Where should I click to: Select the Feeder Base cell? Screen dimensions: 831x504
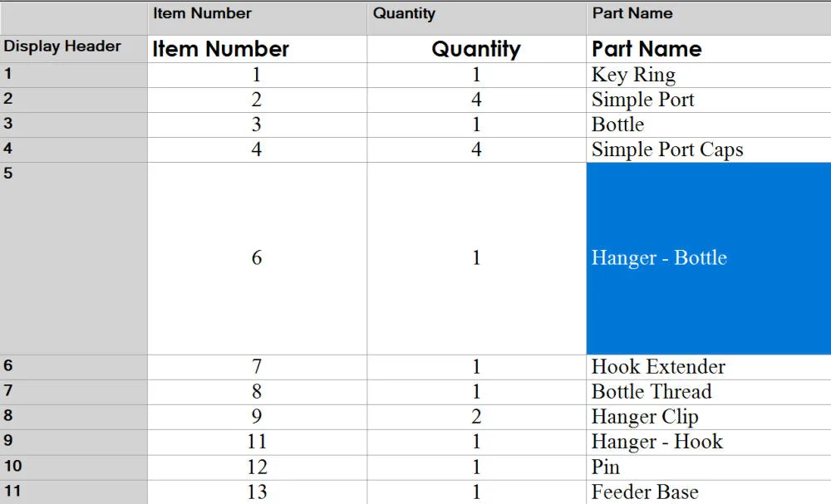click(709, 492)
